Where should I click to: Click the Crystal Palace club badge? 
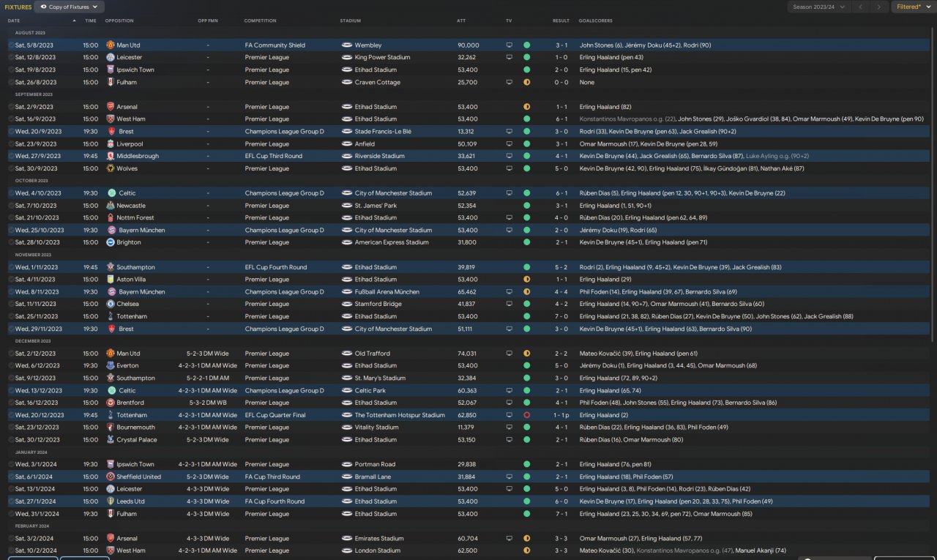111,440
